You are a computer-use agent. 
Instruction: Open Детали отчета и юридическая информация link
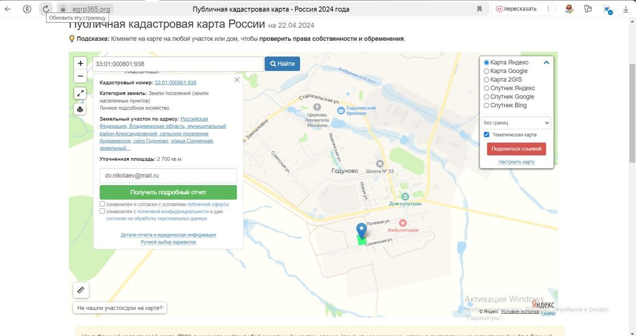pos(168,235)
